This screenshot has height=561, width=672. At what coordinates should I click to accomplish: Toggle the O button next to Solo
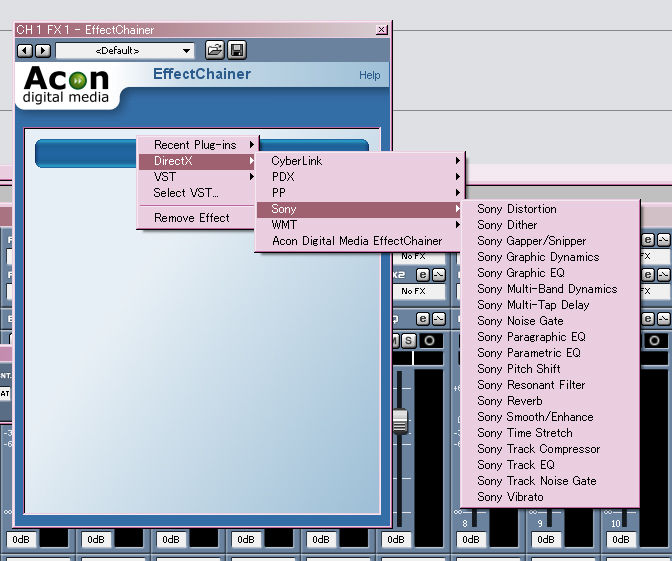[430, 341]
